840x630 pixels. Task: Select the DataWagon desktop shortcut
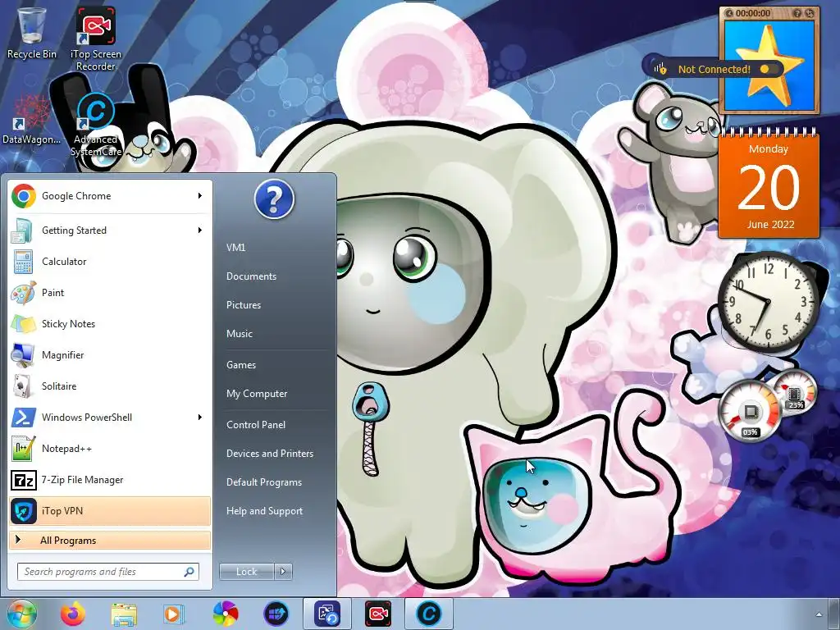pyautogui.click(x=31, y=120)
